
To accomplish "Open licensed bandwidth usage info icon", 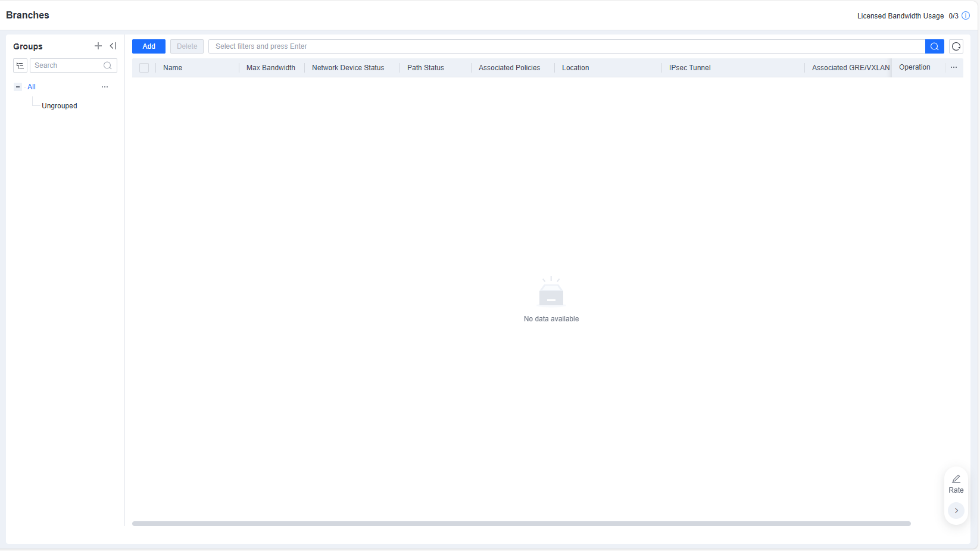I will (x=966, y=15).
